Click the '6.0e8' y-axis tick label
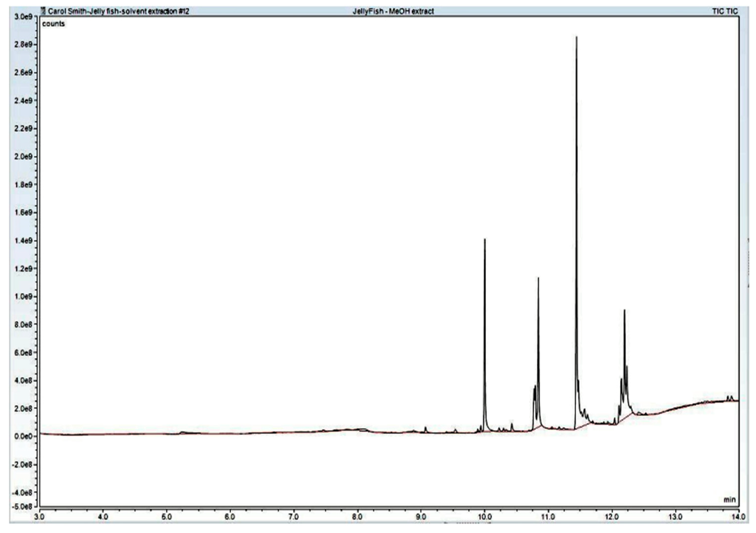Image resolution: width=756 pixels, height=533 pixels. point(24,353)
